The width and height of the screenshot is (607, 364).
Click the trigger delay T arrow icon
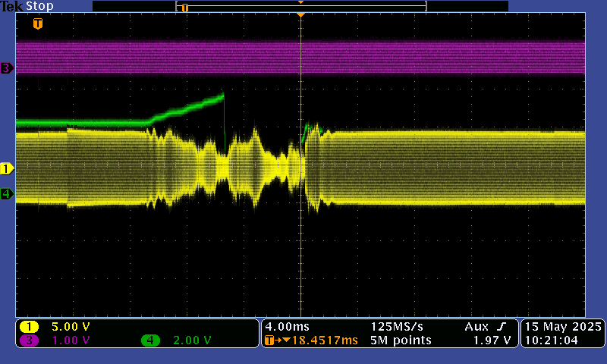[270, 340]
